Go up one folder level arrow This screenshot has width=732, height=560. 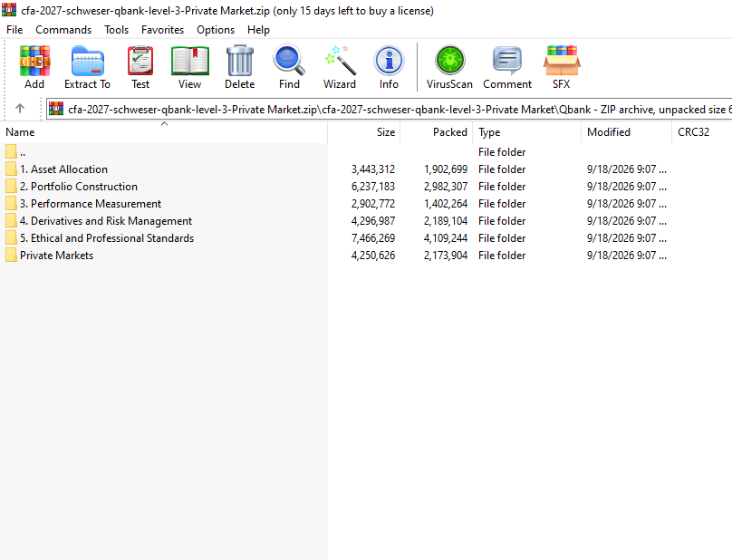point(20,109)
